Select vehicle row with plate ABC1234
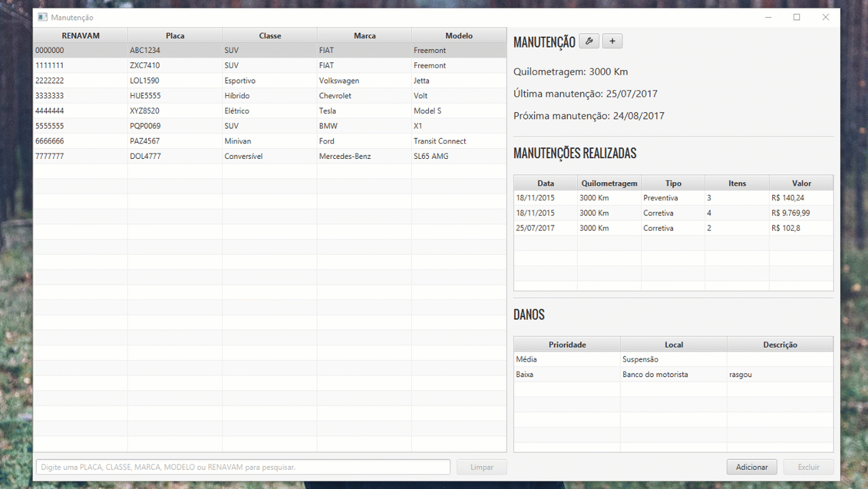 270,50
